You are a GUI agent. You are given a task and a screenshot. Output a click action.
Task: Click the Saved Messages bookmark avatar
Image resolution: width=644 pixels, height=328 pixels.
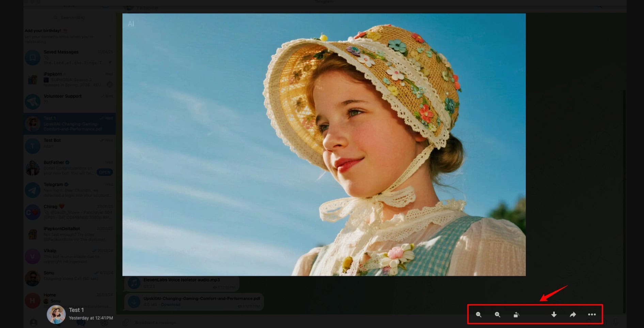pos(33,57)
